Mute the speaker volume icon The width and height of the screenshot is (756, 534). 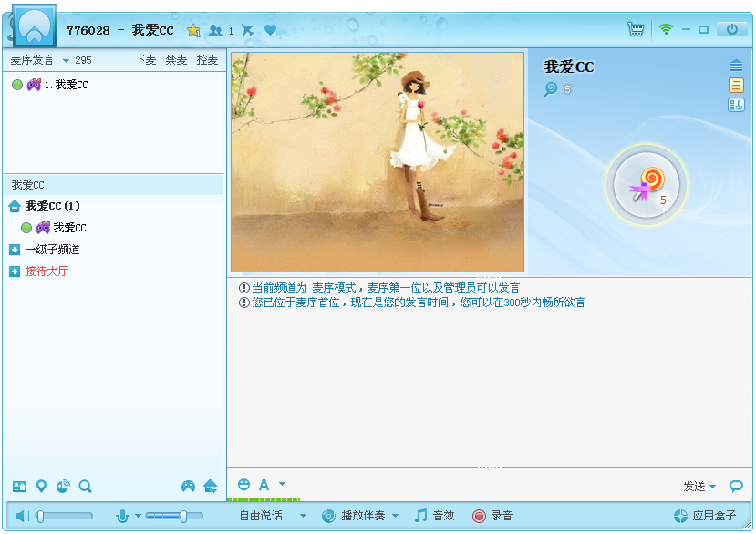[22, 516]
